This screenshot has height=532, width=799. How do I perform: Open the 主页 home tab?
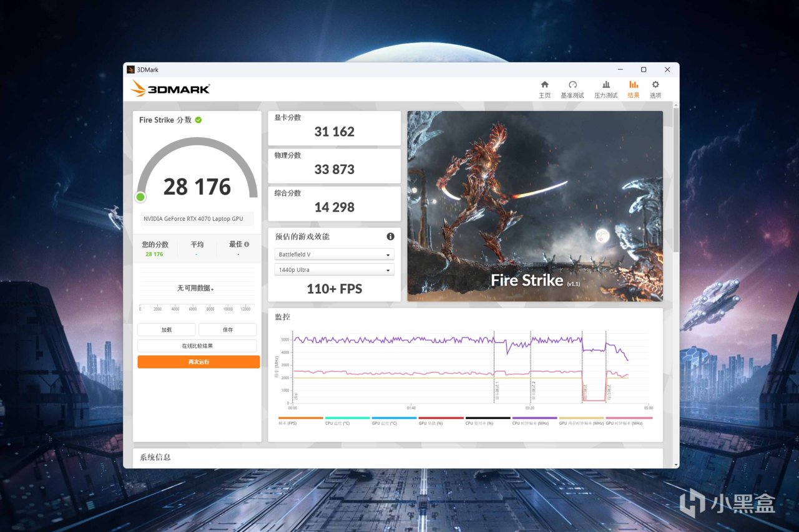pyautogui.click(x=544, y=89)
